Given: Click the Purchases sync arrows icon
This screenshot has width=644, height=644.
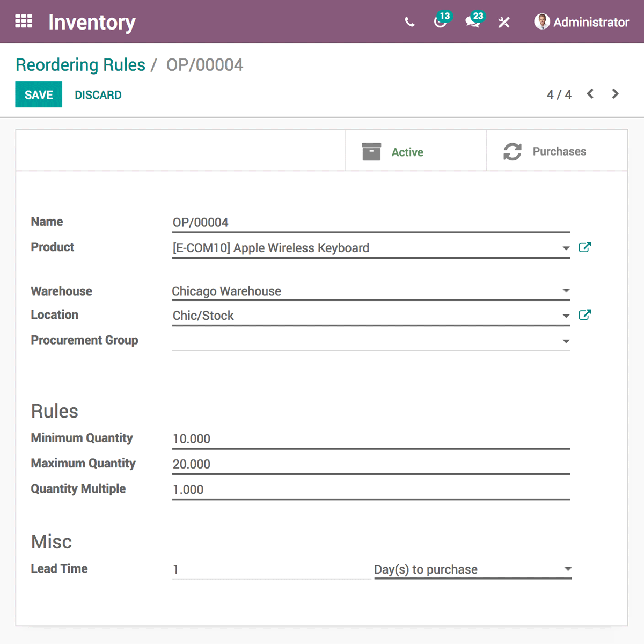Looking at the screenshot, I should (x=513, y=151).
